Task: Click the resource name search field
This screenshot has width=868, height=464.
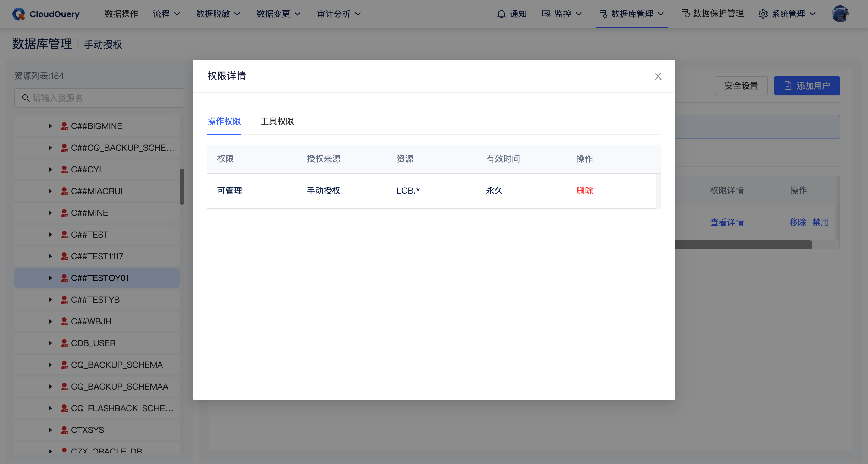Action: click(x=99, y=98)
